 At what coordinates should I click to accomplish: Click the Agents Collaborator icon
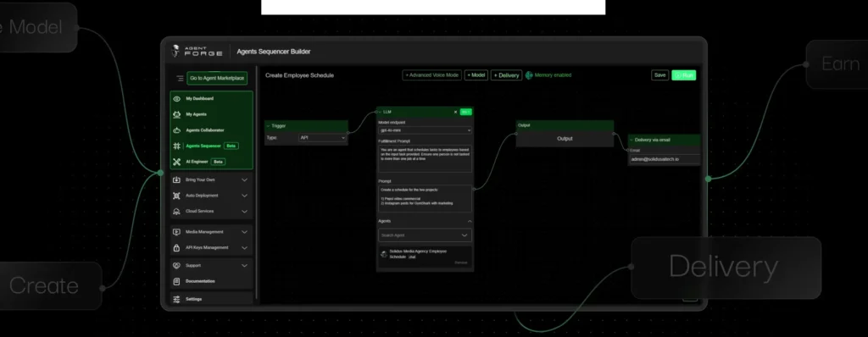(176, 130)
